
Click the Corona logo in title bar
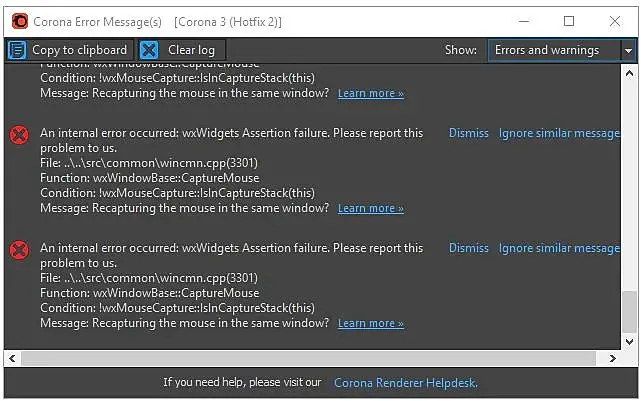click(x=19, y=21)
